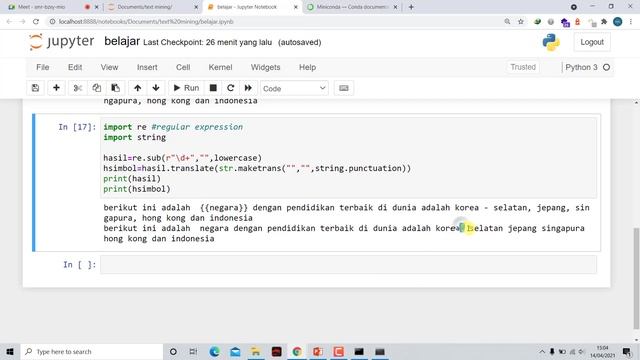Image resolution: width=640 pixels, height=360 pixels.
Task: Click the Python logo icon
Action: [551, 42]
